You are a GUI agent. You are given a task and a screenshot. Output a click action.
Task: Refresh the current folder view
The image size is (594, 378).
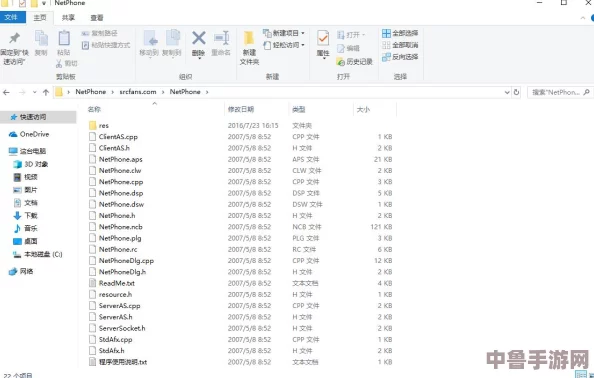[x=516, y=92]
